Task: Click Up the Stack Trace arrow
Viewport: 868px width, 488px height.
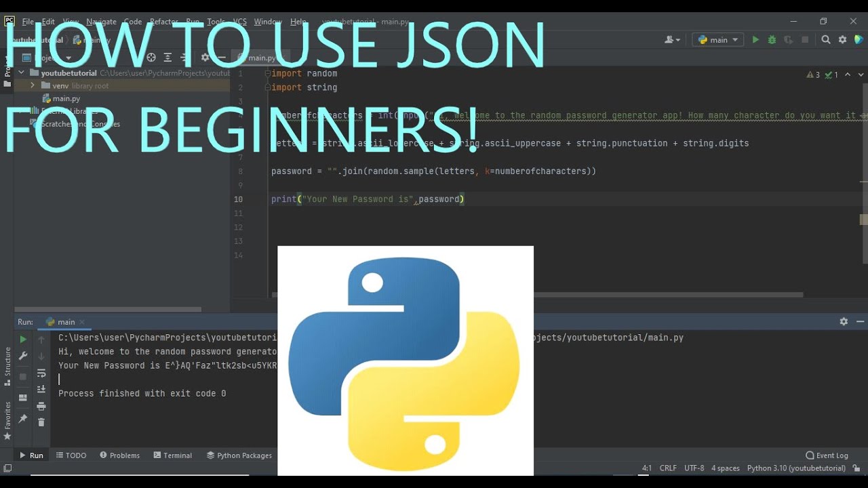Action: pyautogui.click(x=41, y=340)
